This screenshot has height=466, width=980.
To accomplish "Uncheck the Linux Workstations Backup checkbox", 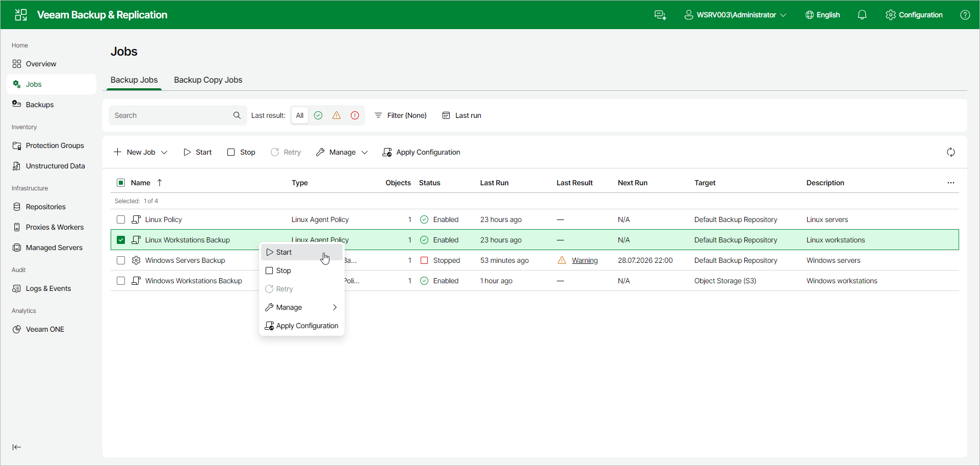I will click(121, 240).
